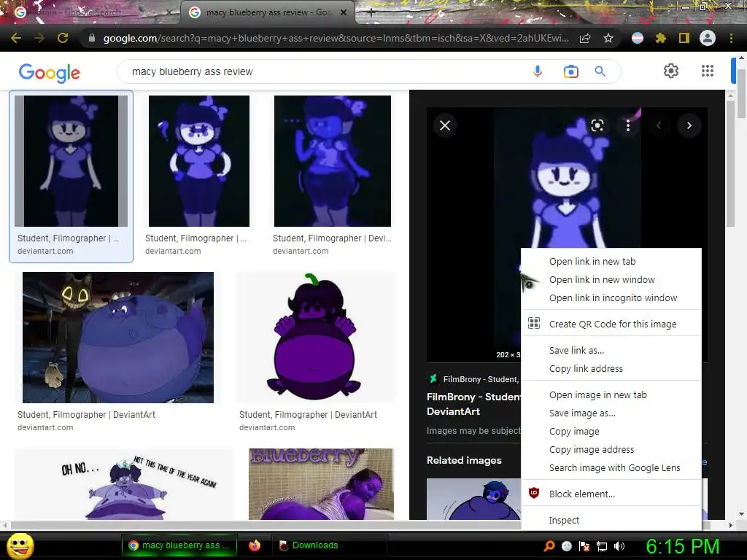
Task: Bookmark the page with the star icon
Action: coord(608,39)
